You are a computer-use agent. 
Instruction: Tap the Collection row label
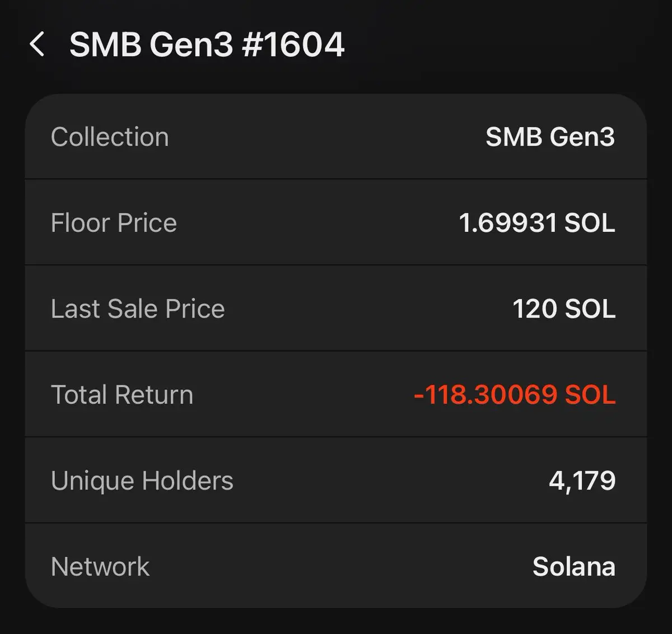[110, 137]
